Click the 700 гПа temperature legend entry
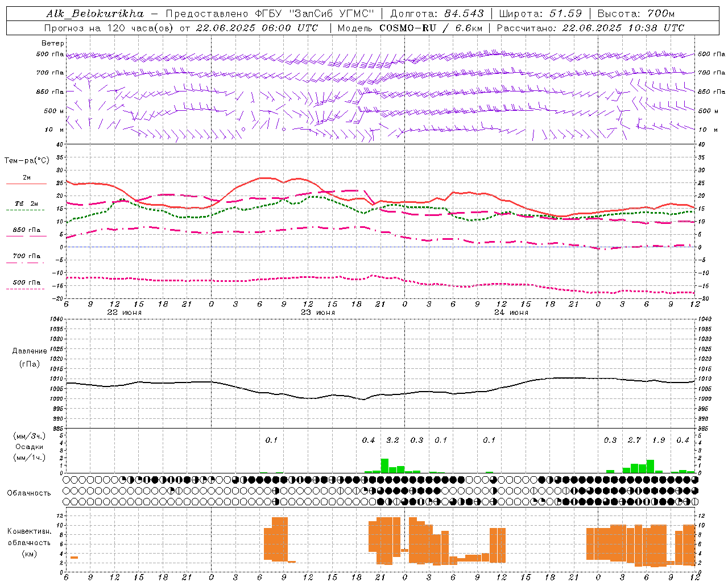728x582 pixels. click(x=27, y=256)
